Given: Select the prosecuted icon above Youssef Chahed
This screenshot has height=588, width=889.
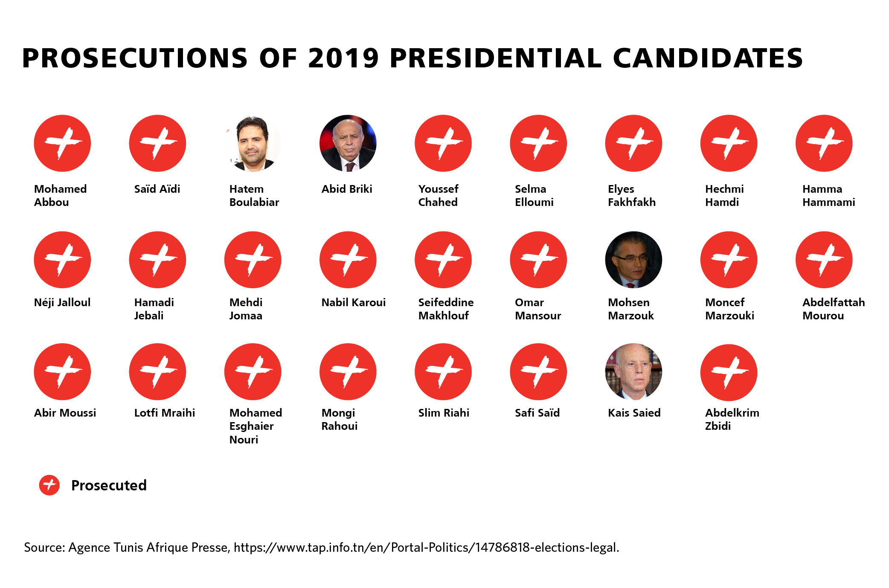Looking at the screenshot, I should pyautogui.click(x=443, y=143).
